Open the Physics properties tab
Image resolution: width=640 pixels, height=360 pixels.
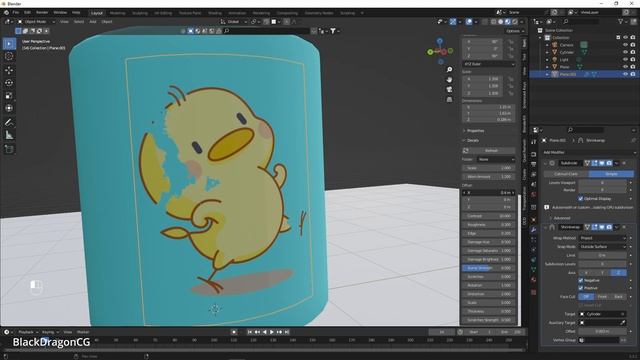pos(533,249)
